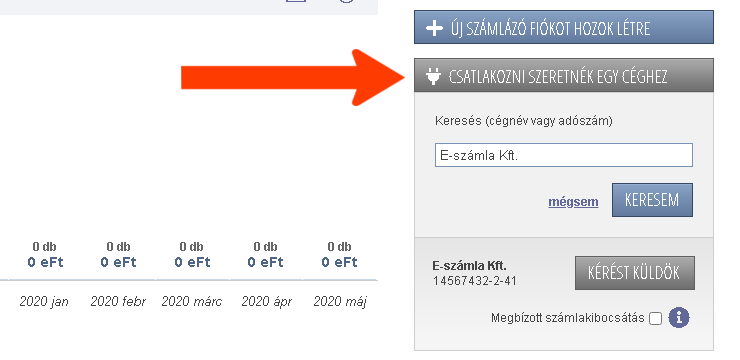Open Új számlázó fiókot hozok létre
Screen dimensions: 740x360
[x=564, y=27]
